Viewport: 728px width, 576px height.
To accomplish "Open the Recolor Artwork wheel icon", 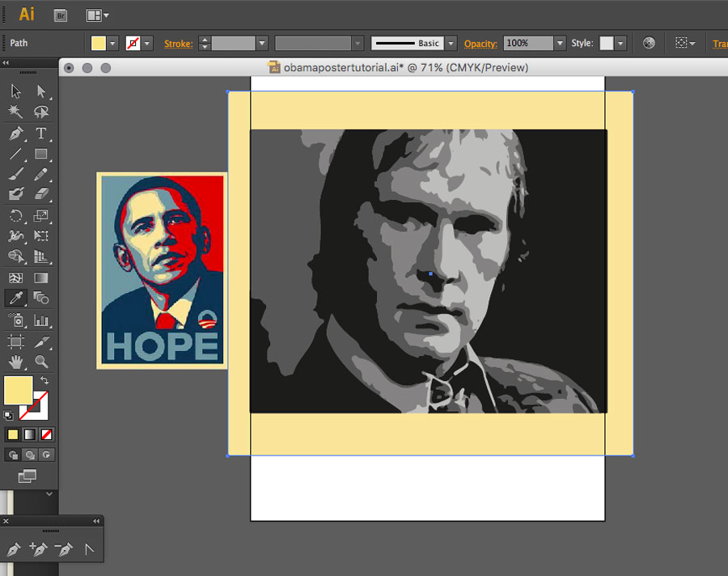I will [649, 43].
